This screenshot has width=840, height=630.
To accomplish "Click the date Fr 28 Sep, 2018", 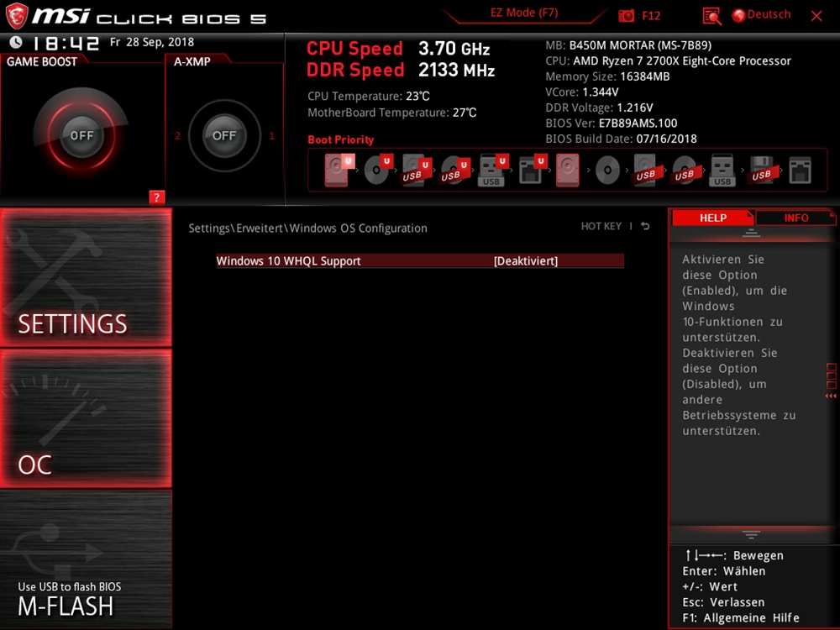I will [152, 42].
